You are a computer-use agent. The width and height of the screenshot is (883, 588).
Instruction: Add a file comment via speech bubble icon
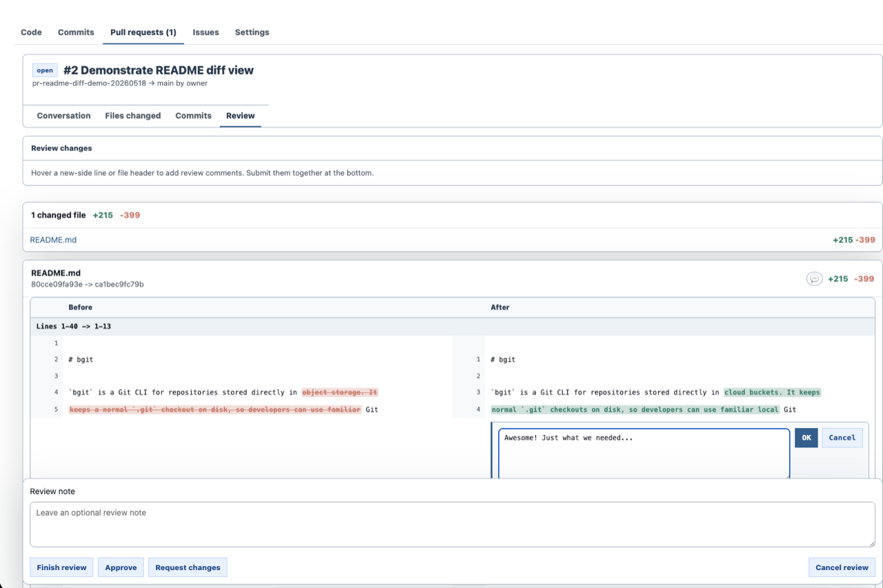(815, 278)
